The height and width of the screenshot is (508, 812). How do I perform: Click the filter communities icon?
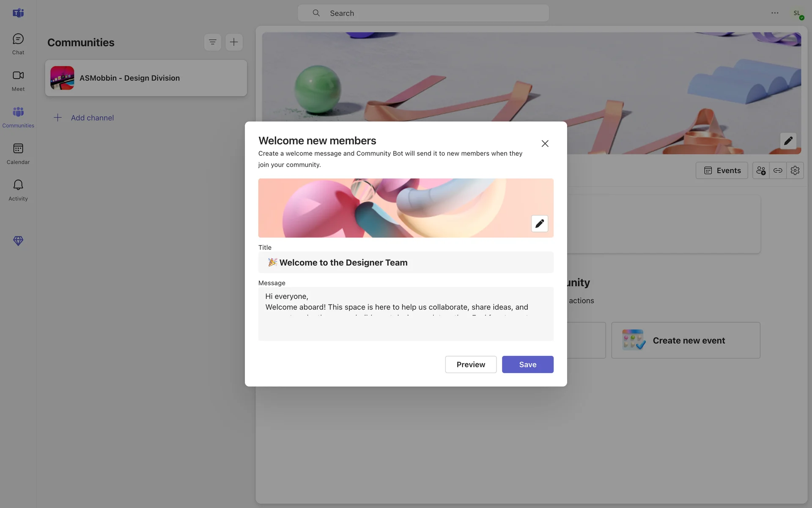pyautogui.click(x=212, y=42)
